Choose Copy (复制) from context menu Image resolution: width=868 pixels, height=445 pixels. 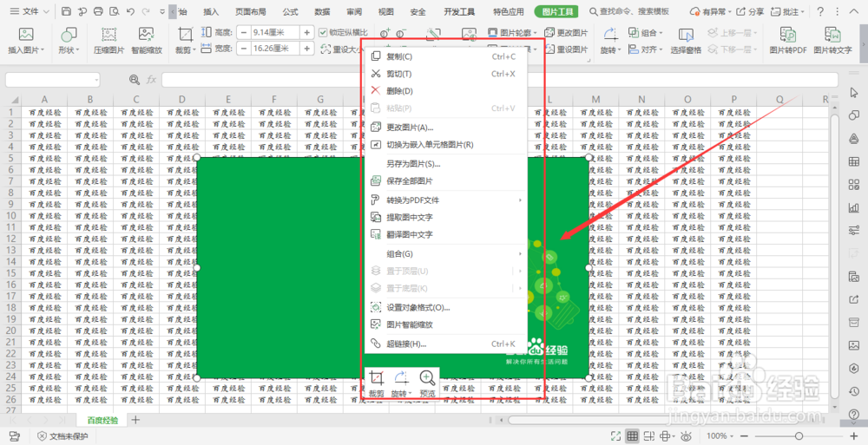pos(445,56)
